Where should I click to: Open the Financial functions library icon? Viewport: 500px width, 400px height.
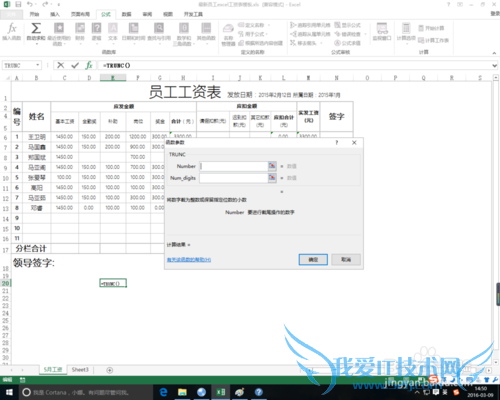(x=80, y=28)
